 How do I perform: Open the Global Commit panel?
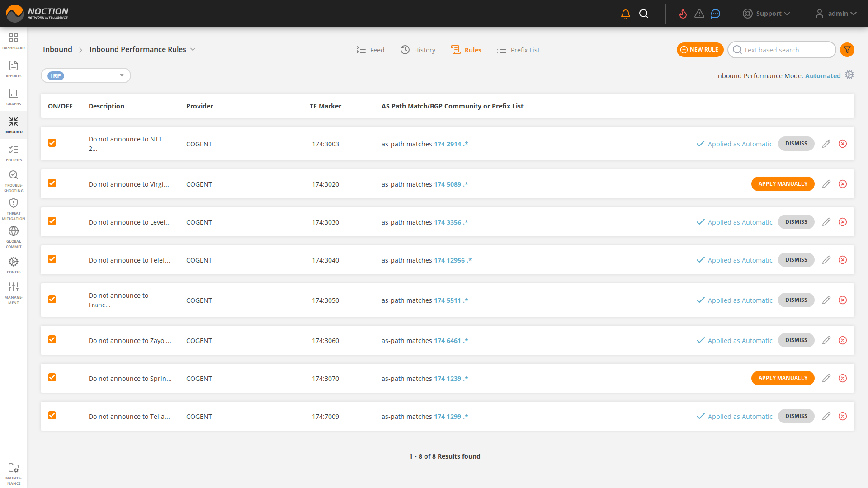[x=14, y=235]
